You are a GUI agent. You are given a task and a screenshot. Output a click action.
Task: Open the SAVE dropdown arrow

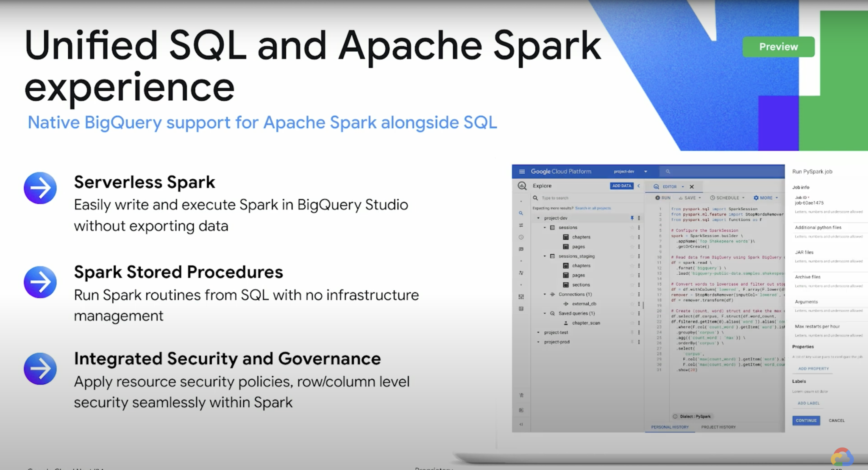(700, 197)
